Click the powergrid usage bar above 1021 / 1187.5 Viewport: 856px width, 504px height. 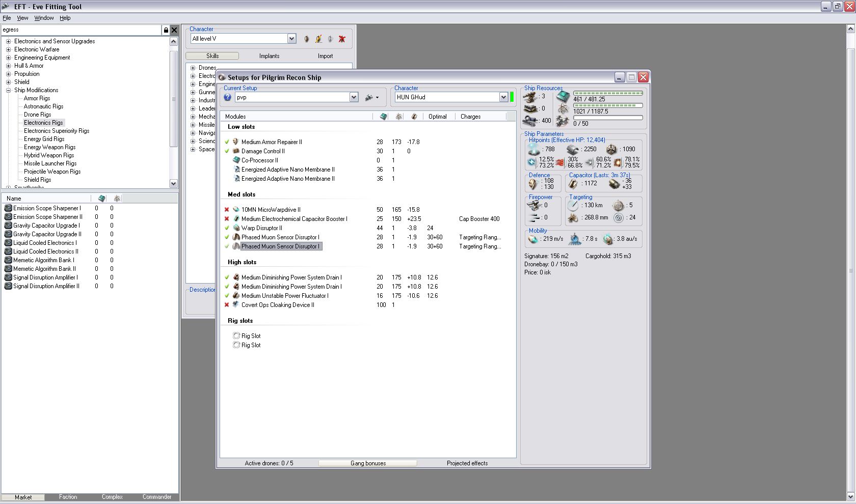(608, 105)
